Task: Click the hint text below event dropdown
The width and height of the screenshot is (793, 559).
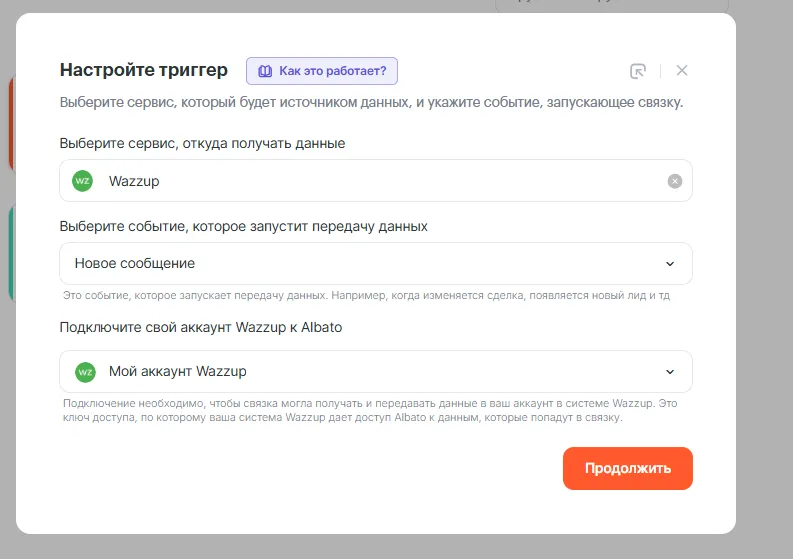Action: click(x=366, y=296)
